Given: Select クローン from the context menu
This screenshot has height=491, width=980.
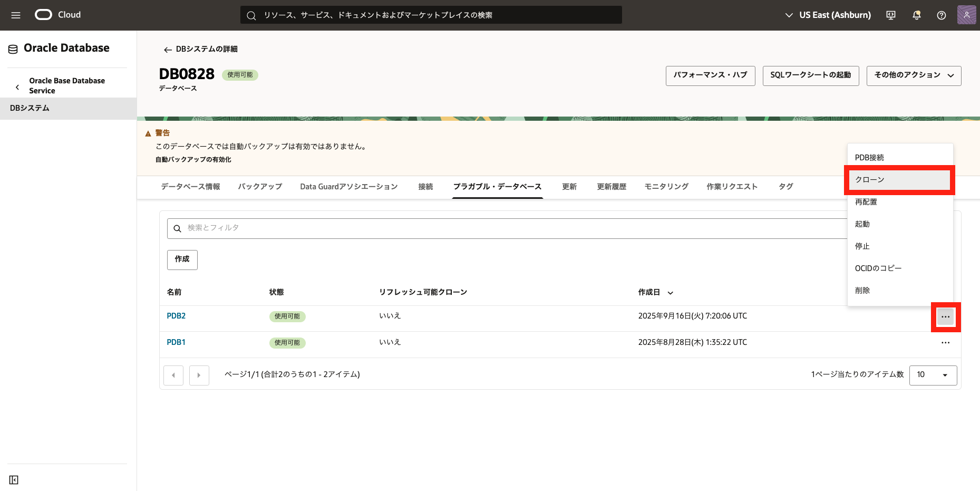Looking at the screenshot, I should point(899,180).
